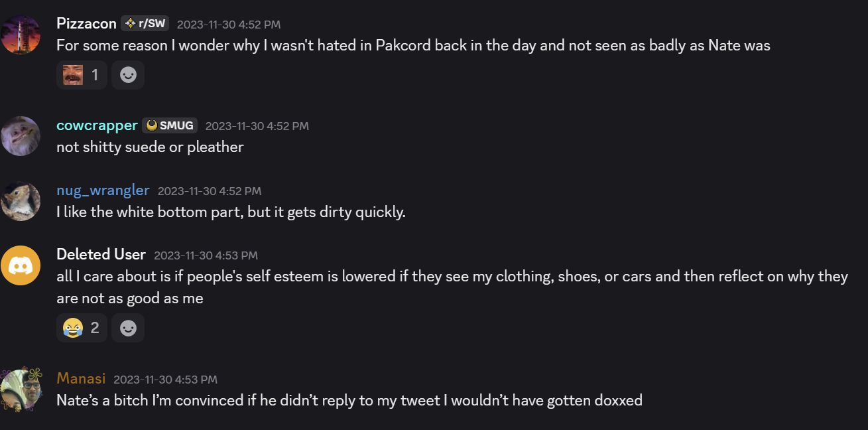Add reaction to Deleted User's message
The width and height of the screenshot is (868, 430).
click(128, 328)
